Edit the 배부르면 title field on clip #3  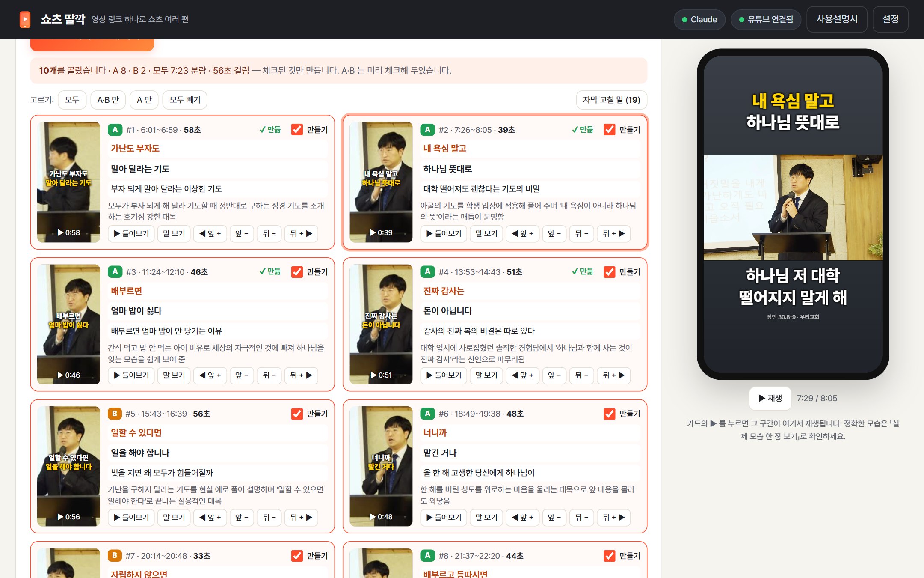217,291
